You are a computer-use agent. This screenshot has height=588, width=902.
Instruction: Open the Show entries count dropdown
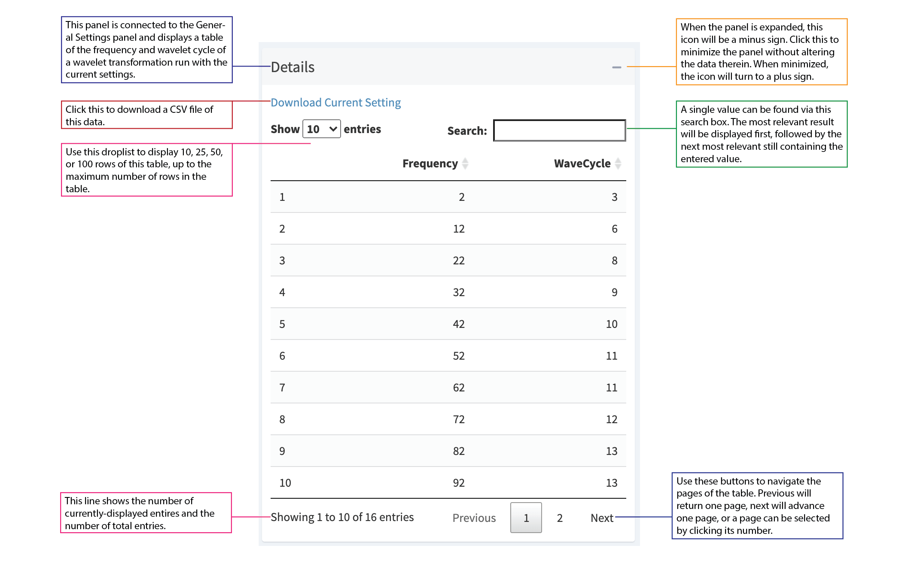click(x=321, y=129)
